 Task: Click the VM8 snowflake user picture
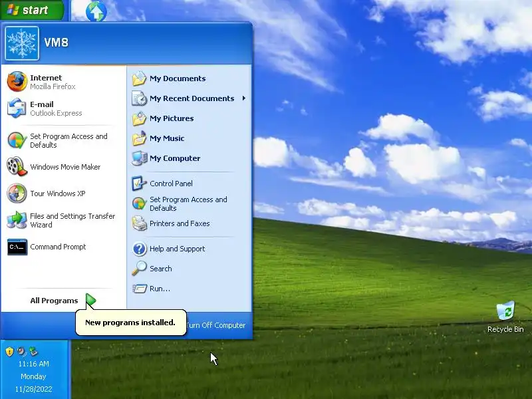coord(22,43)
